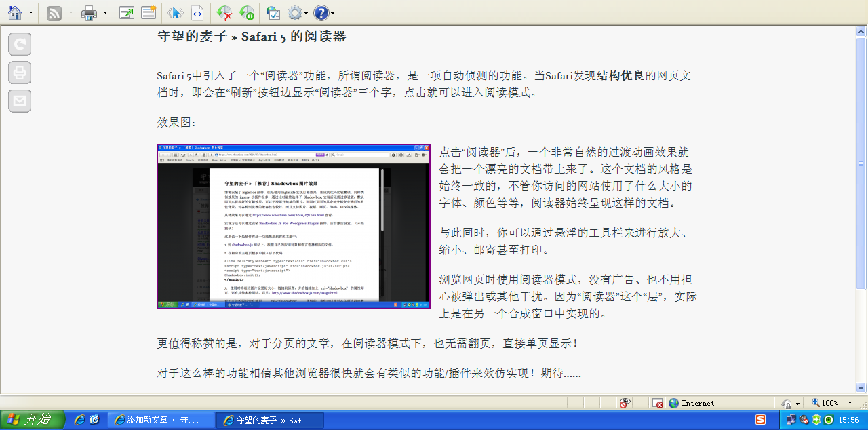Click the reader email button on left sidebar
The width and height of the screenshot is (868, 430).
[20, 101]
